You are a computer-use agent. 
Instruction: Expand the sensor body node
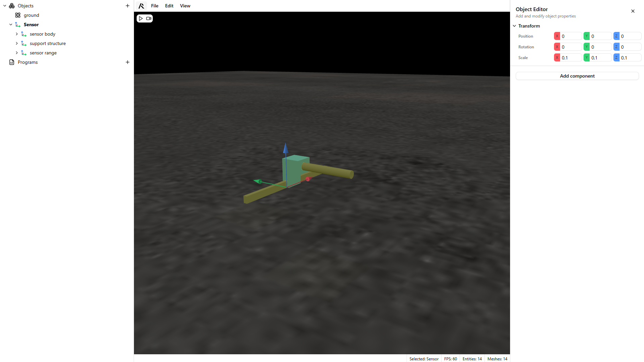pos(17,34)
